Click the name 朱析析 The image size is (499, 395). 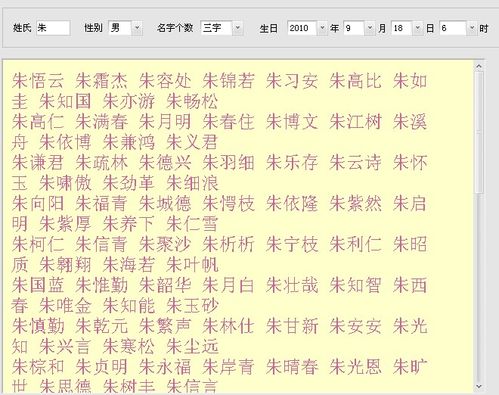click(228, 244)
